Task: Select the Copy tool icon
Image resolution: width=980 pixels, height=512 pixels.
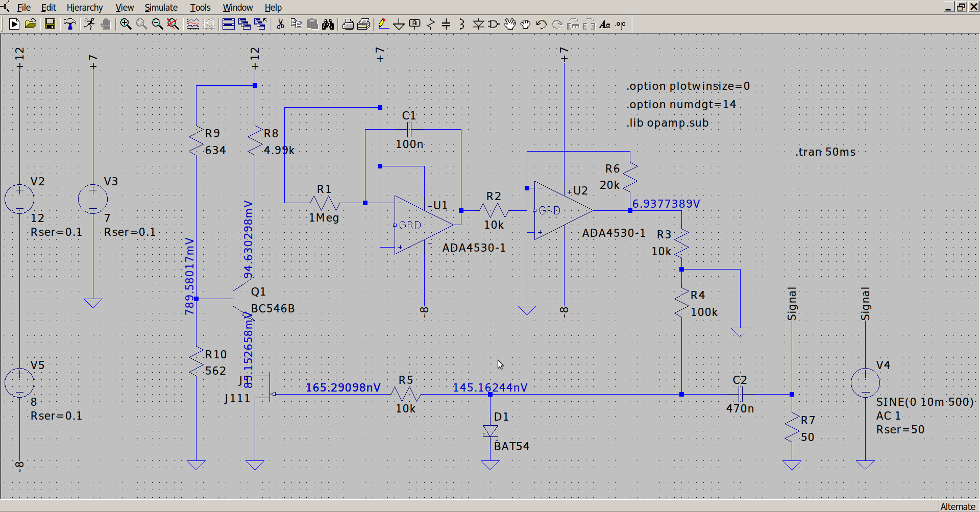Action: click(296, 24)
